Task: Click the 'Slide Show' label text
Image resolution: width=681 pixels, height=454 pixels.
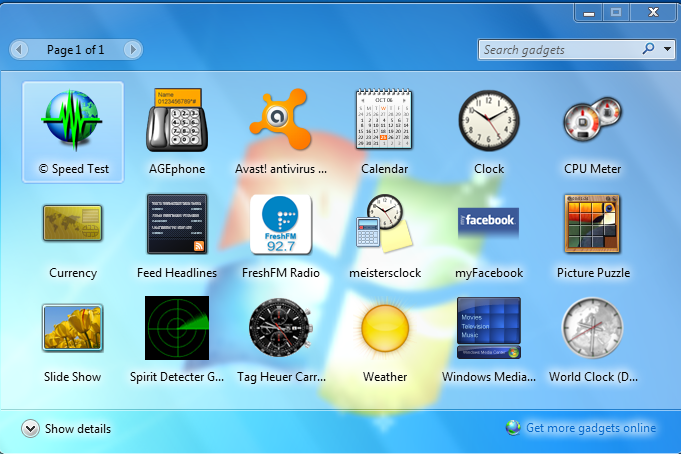Action: point(73,377)
